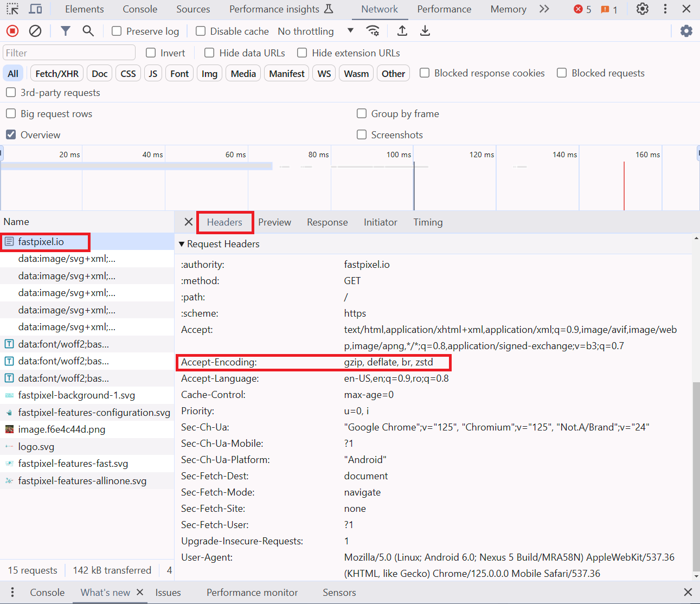Click the red load event line in the timeline

624,185
